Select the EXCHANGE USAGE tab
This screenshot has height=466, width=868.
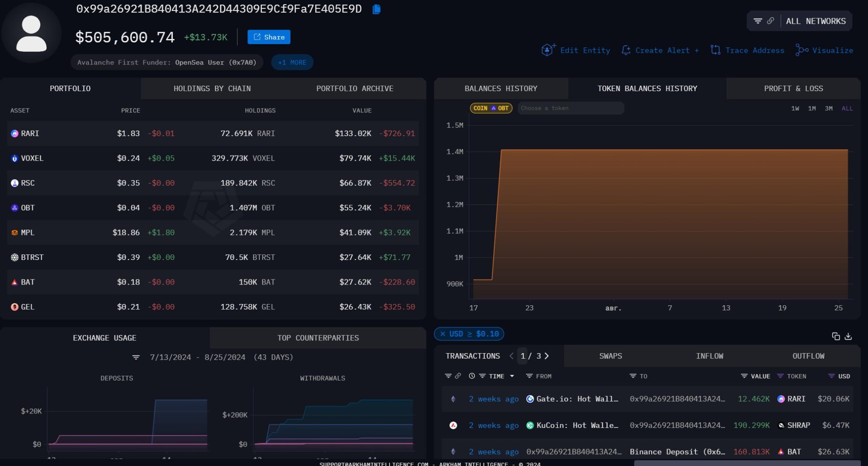click(x=105, y=338)
